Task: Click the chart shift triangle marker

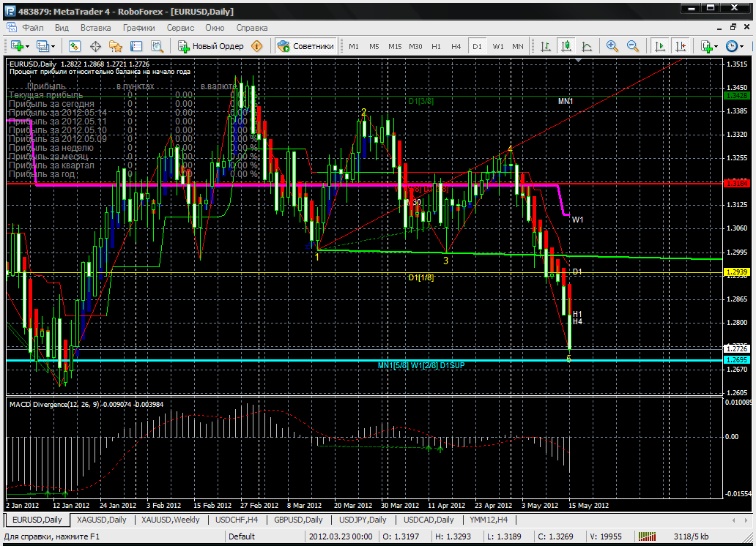Action: (x=578, y=60)
